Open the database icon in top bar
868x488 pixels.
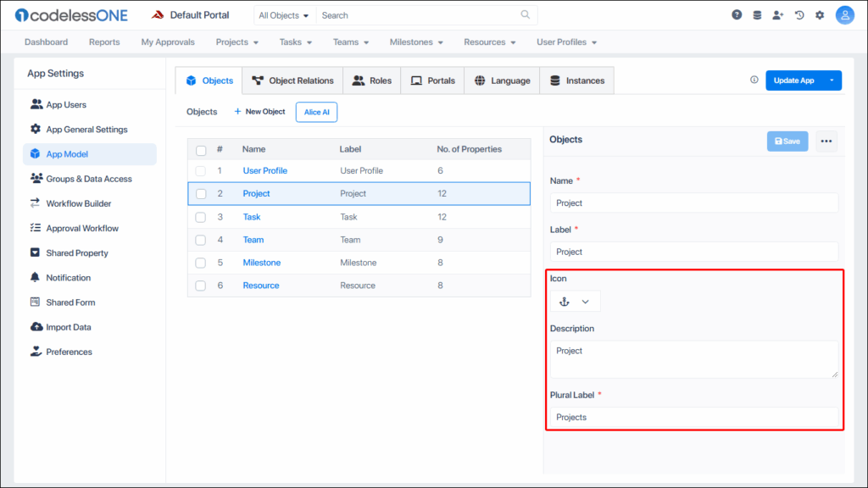tap(757, 15)
